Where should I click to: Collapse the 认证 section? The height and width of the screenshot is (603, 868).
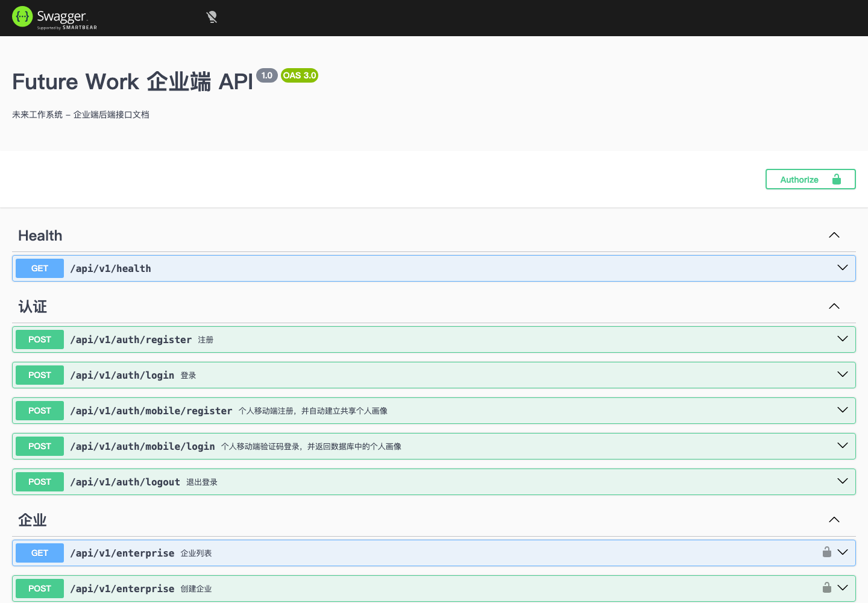point(834,306)
